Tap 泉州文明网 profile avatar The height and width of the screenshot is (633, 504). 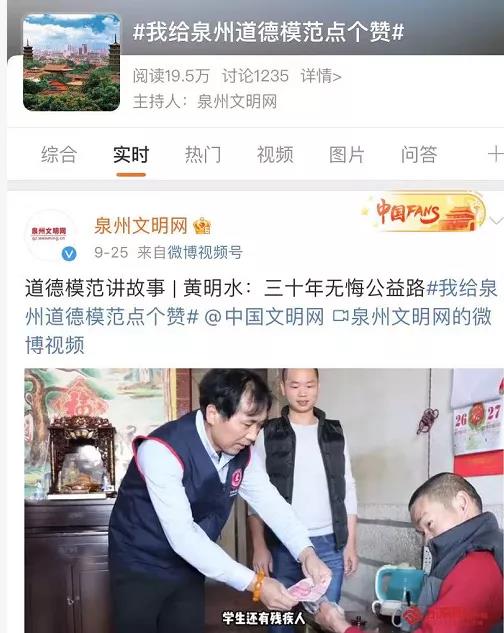[49, 235]
